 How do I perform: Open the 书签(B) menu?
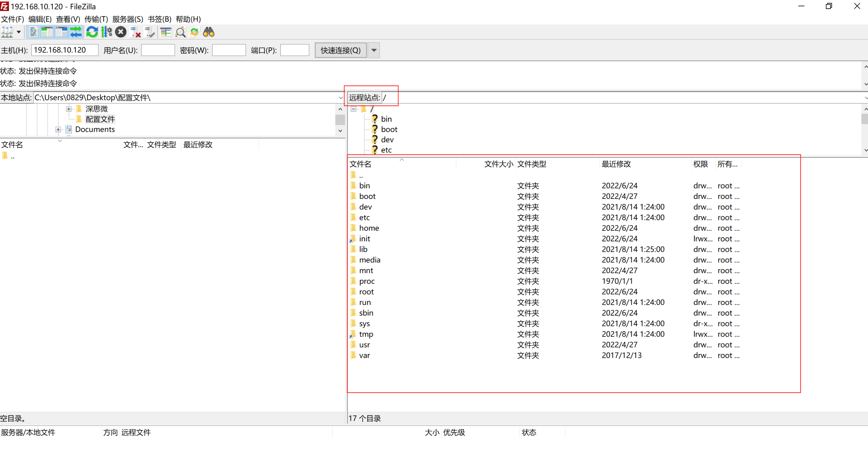(159, 19)
